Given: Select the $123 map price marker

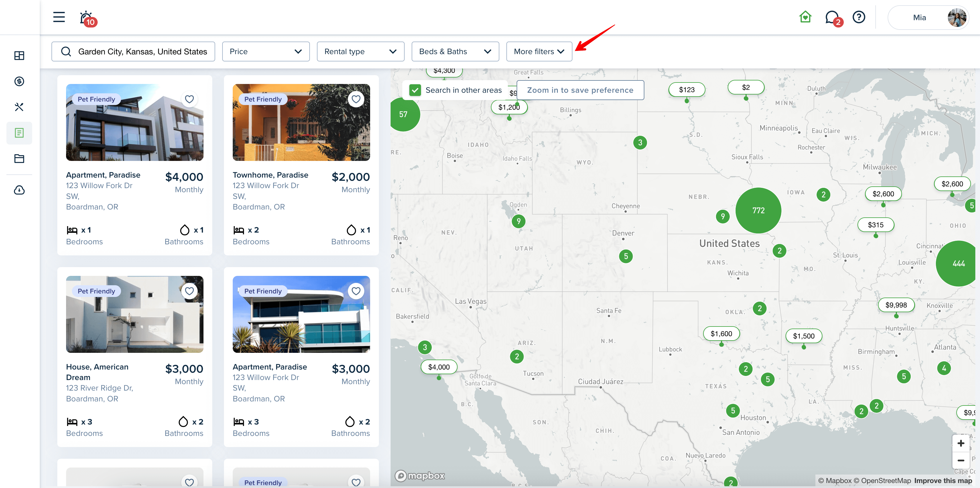Looking at the screenshot, I should (x=687, y=90).
